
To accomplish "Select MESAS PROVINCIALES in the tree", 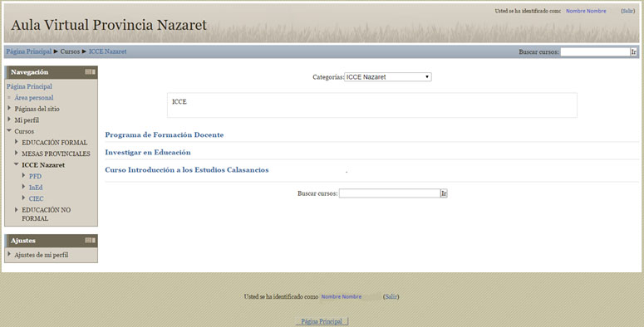I will pos(56,154).
